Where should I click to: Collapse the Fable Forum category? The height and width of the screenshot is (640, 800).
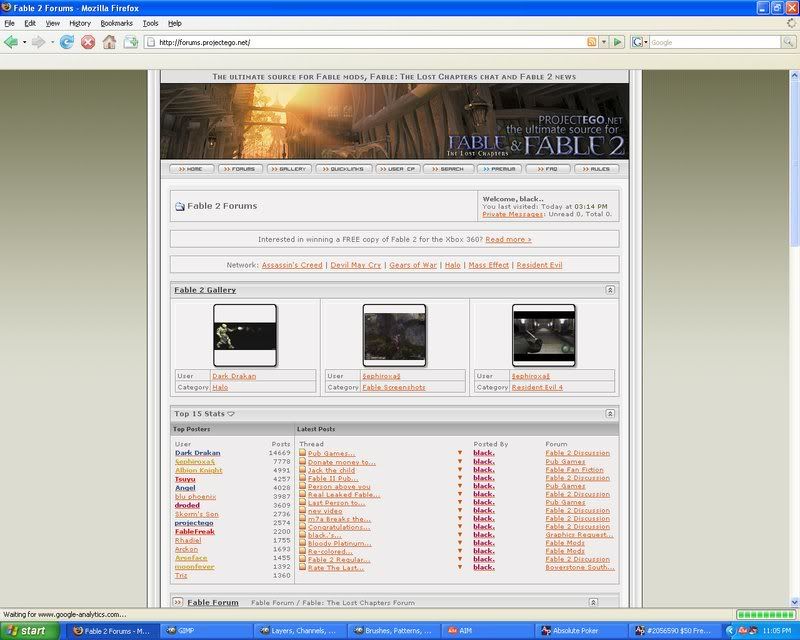tap(593, 603)
